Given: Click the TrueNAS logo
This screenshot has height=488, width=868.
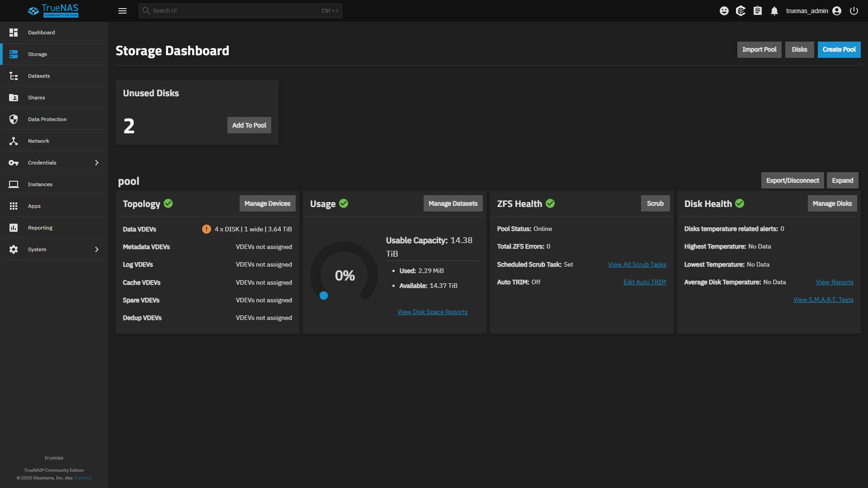Looking at the screenshot, I should [x=53, y=11].
